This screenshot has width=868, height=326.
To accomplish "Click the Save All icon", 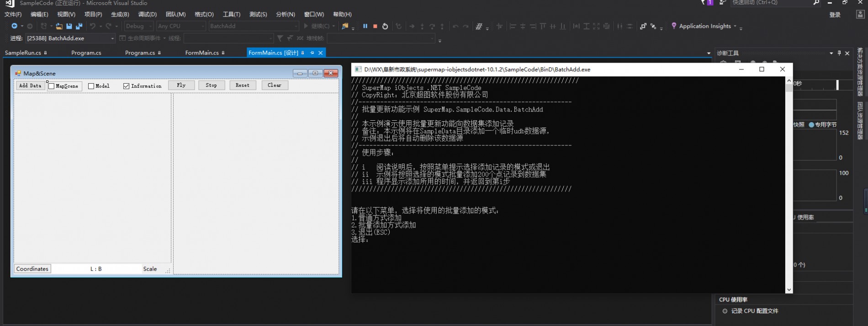I will 79,26.
